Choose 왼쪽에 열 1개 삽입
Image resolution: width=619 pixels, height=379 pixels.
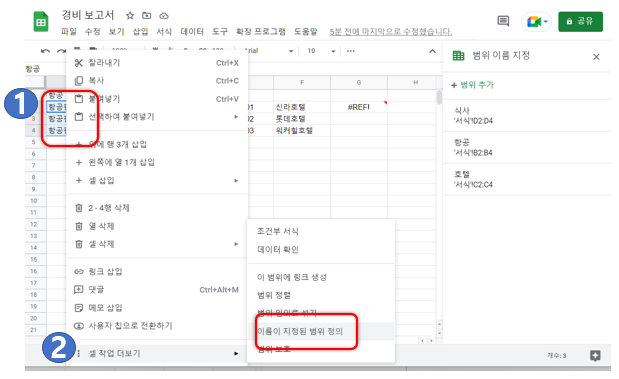pyautogui.click(x=157, y=162)
